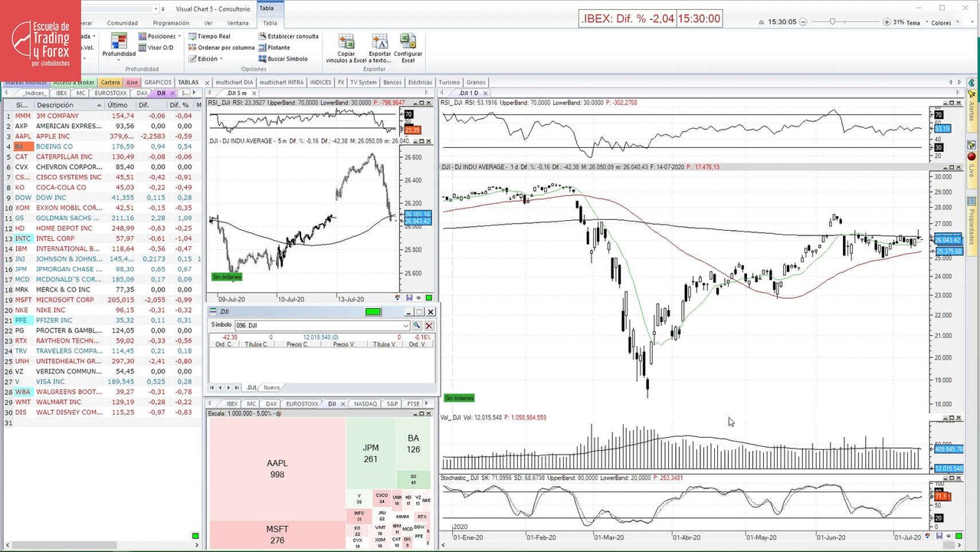This screenshot has width=980, height=552.
Task: Select the MICROSOFT CORP row
Action: click(101, 300)
